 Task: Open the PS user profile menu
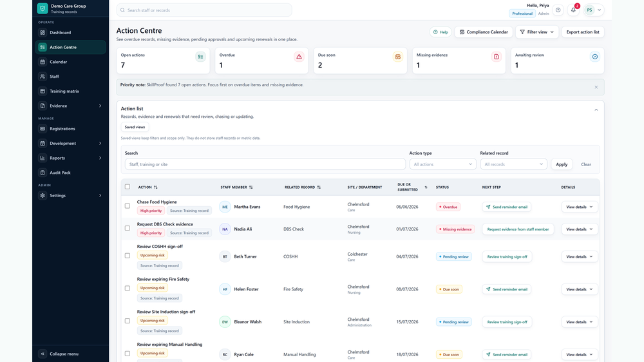tap(594, 10)
